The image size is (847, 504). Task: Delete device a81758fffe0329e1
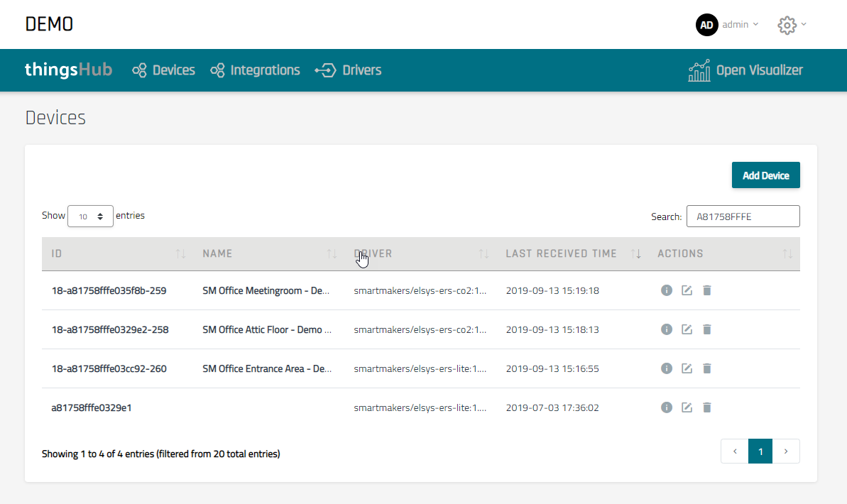[x=706, y=407]
